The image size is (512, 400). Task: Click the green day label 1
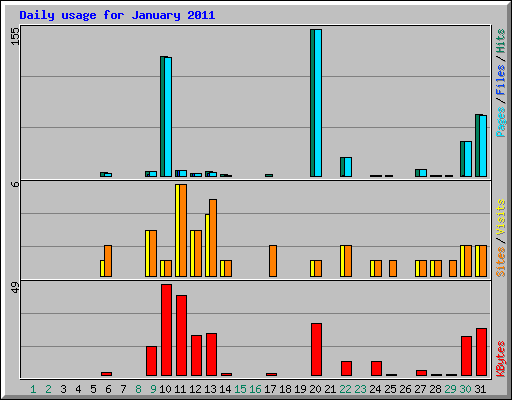pyautogui.click(x=33, y=389)
